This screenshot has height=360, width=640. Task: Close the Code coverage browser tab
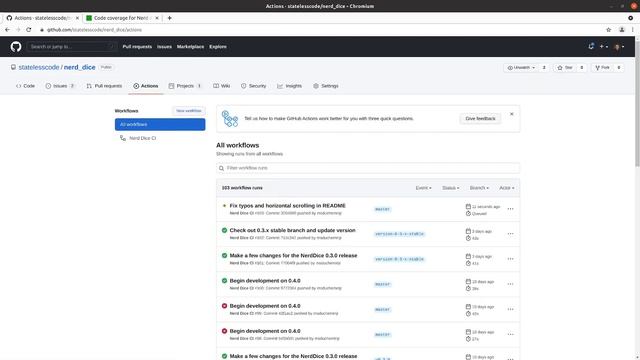click(x=157, y=18)
